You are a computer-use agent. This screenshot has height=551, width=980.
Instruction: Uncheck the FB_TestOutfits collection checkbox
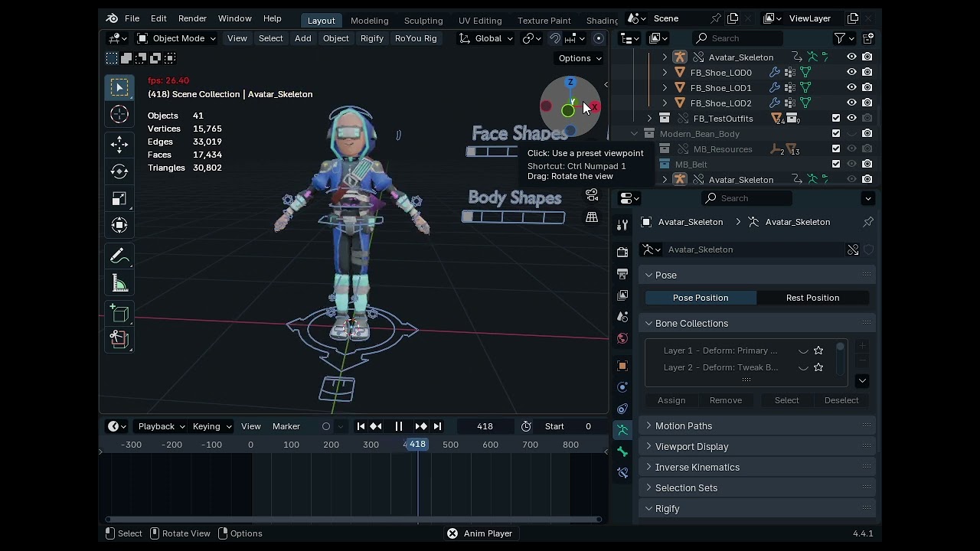836,118
